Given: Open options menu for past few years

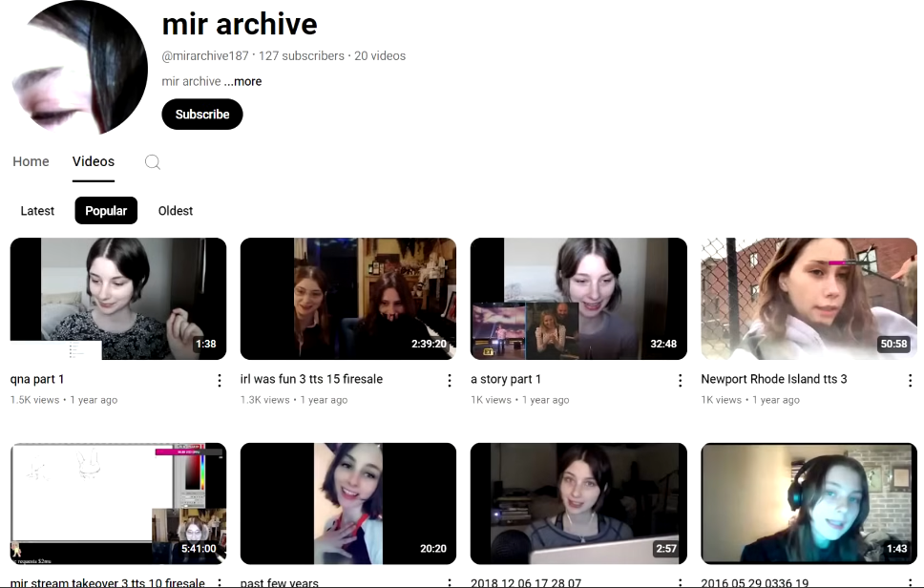Looking at the screenshot, I should [x=450, y=581].
